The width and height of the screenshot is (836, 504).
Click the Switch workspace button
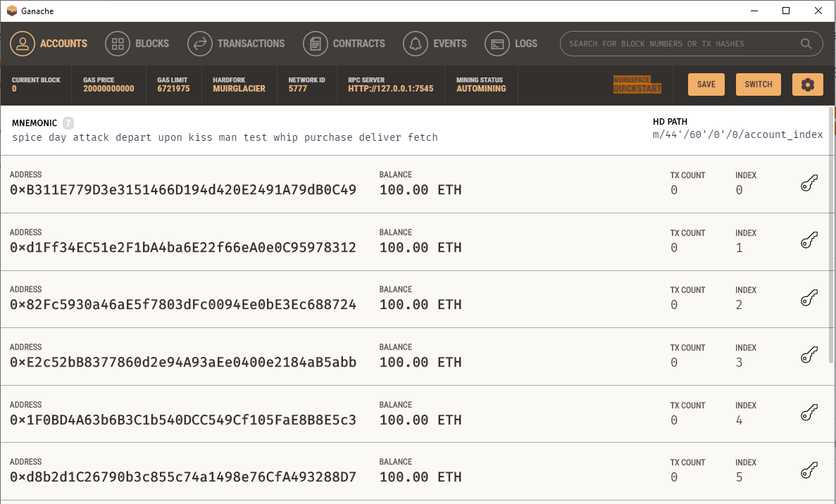(758, 84)
